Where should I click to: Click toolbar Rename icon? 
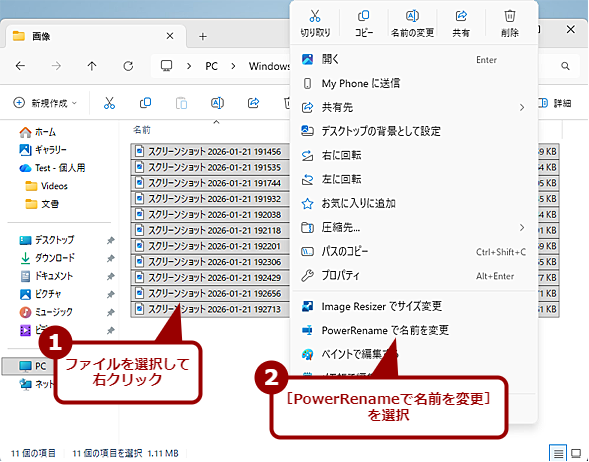(217, 103)
